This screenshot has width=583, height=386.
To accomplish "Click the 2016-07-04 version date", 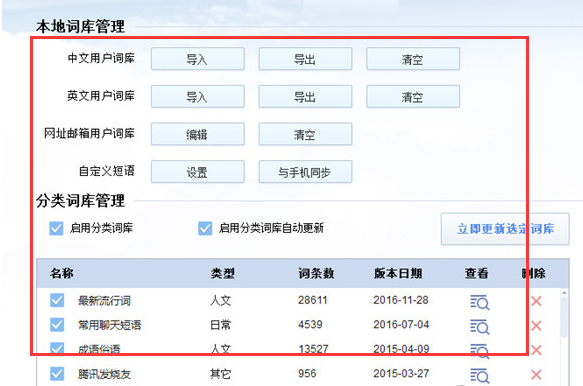I will pyautogui.click(x=401, y=325).
